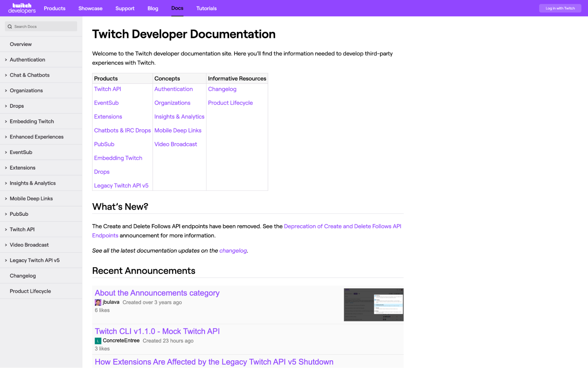588x368 pixels.
Task: Select Showcase in the top navigation
Action: click(90, 8)
